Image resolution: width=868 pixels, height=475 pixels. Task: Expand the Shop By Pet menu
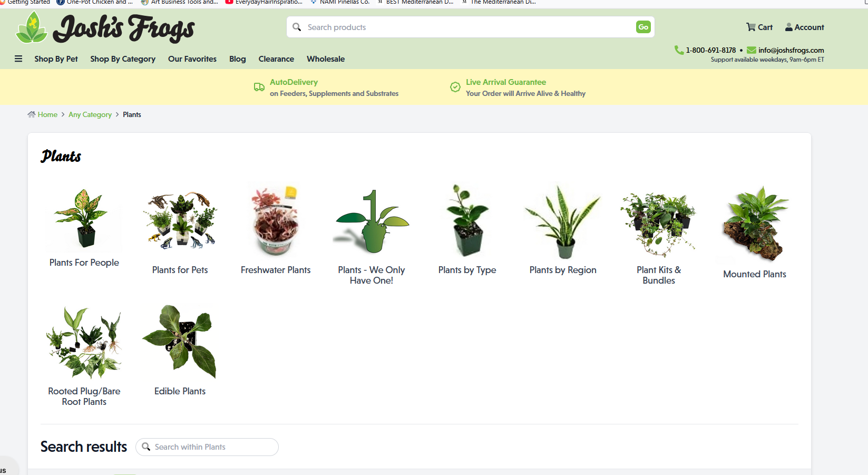coord(56,59)
